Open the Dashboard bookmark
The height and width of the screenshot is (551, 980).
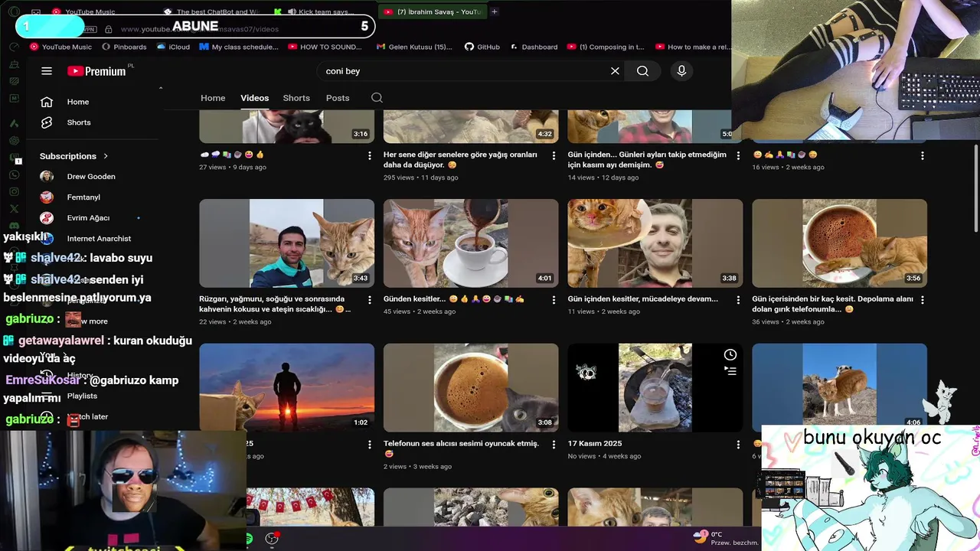coord(533,47)
